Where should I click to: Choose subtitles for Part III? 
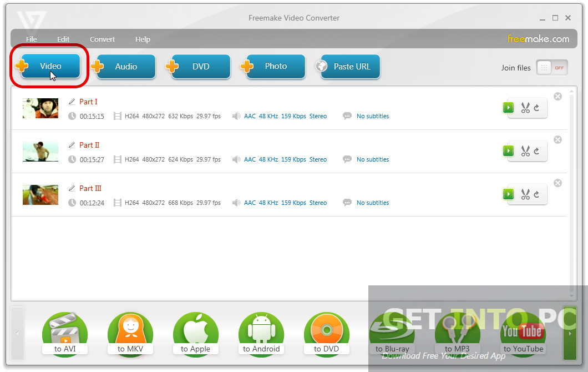[372, 203]
